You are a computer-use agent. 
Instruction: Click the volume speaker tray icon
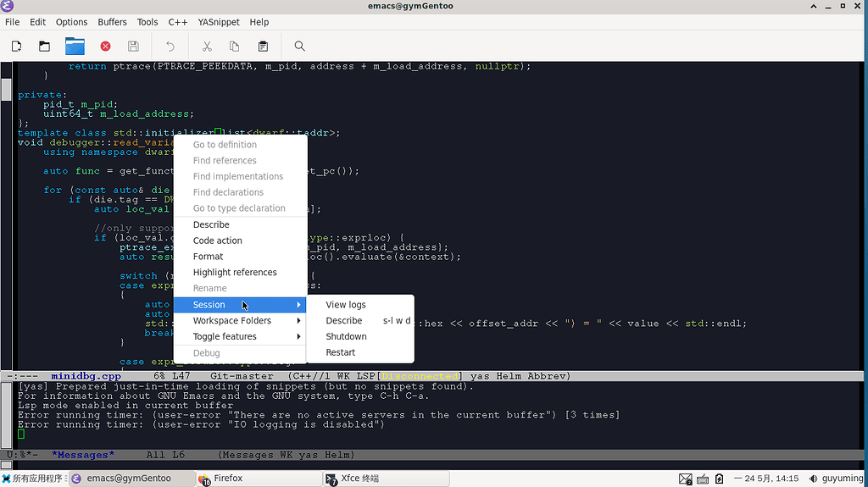[x=813, y=479]
